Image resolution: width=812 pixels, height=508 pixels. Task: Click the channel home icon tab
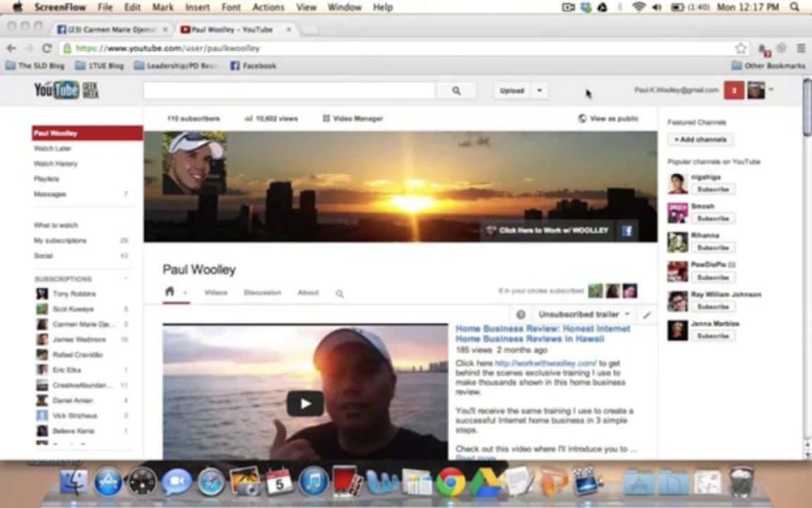[169, 291]
